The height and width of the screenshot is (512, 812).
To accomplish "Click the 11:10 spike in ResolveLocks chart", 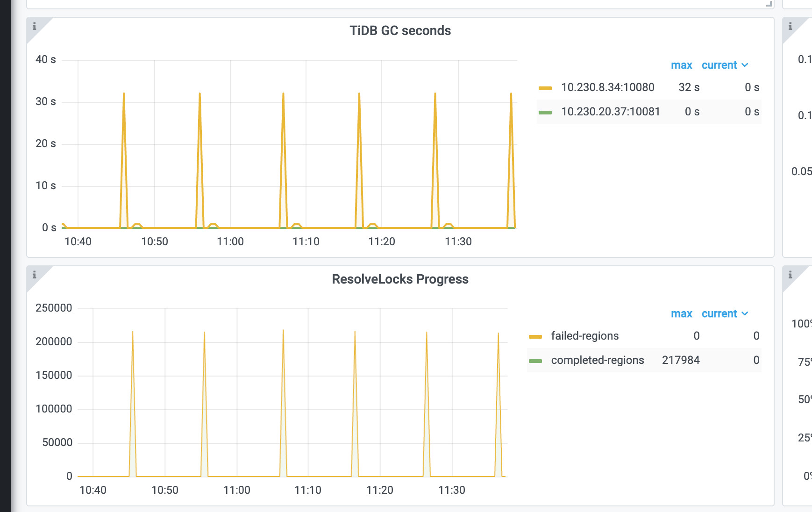I will (355, 402).
